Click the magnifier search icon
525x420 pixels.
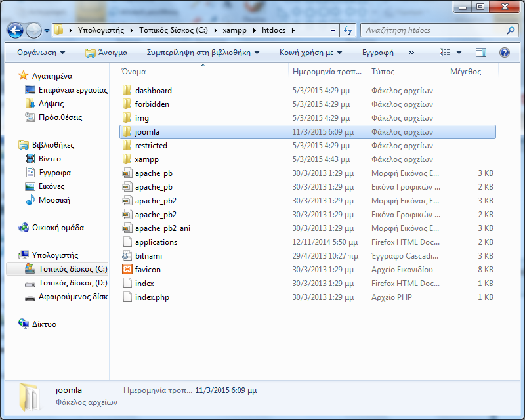(511, 30)
